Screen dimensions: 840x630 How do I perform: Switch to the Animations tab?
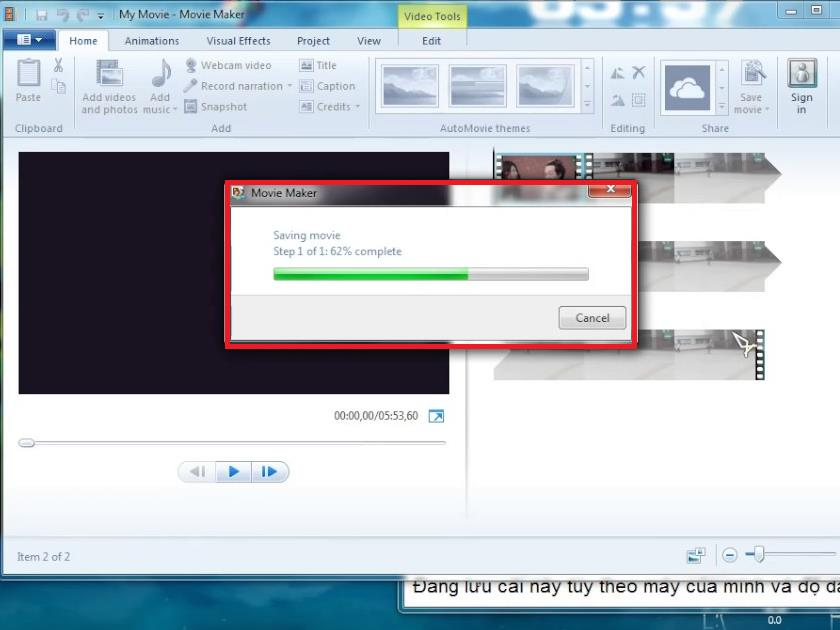click(x=152, y=41)
